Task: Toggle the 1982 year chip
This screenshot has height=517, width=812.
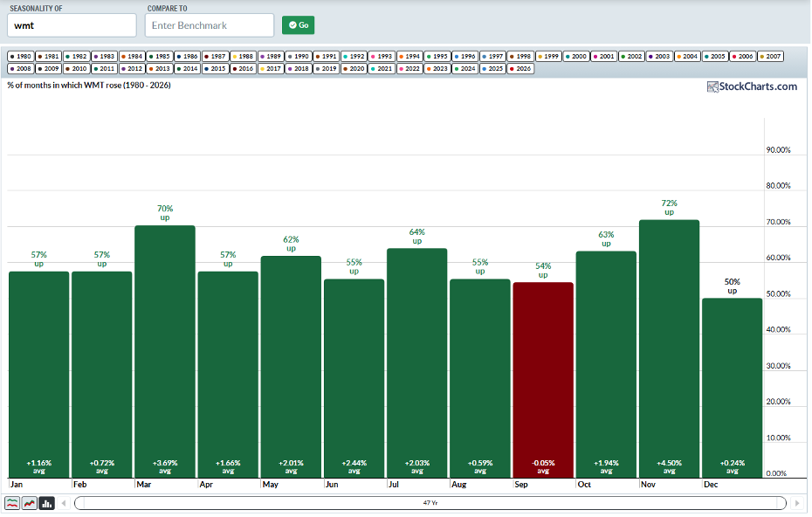Action: pos(77,56)
